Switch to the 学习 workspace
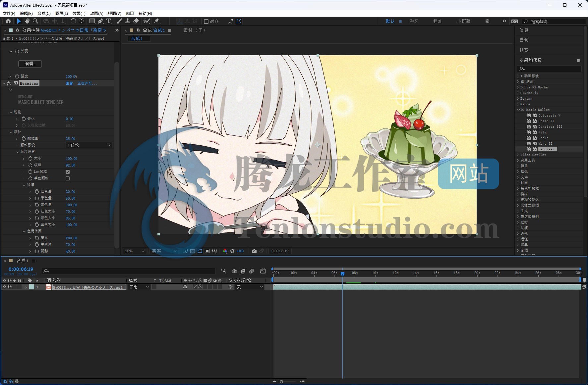This screenshot has height=385, width=588. click(x=414, y=22)
